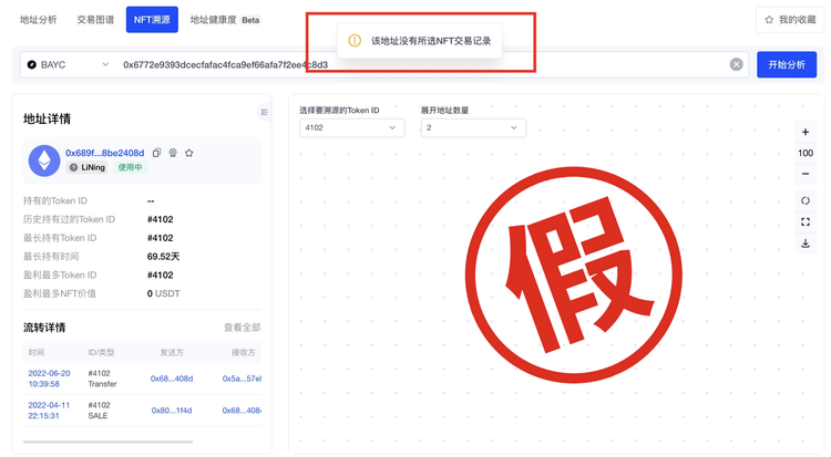The width and height of the screenshot is (831, 457).
Task: Click the horizontal scrollbar under 流转详情 table
Action: coord(108,441)
